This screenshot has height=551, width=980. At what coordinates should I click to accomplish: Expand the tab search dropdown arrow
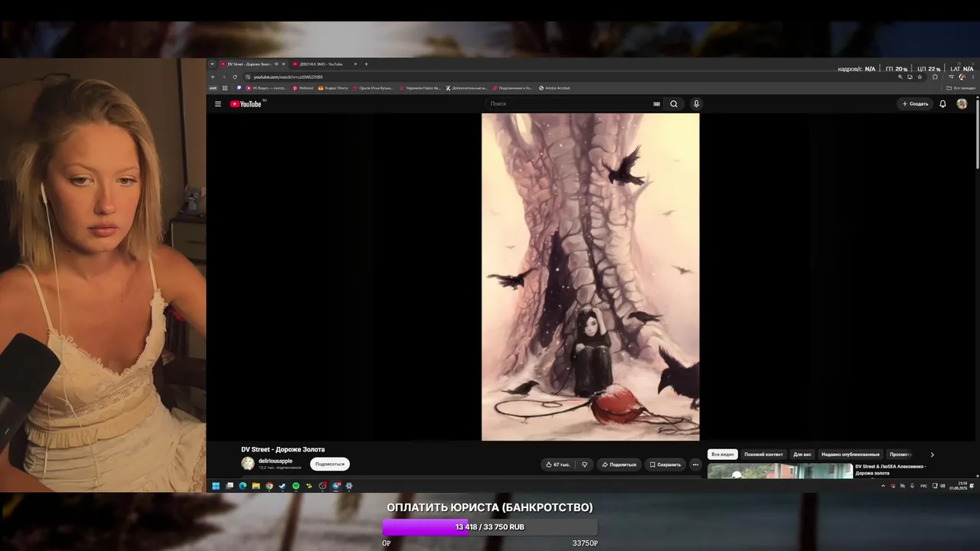click(x=212, y=64)
